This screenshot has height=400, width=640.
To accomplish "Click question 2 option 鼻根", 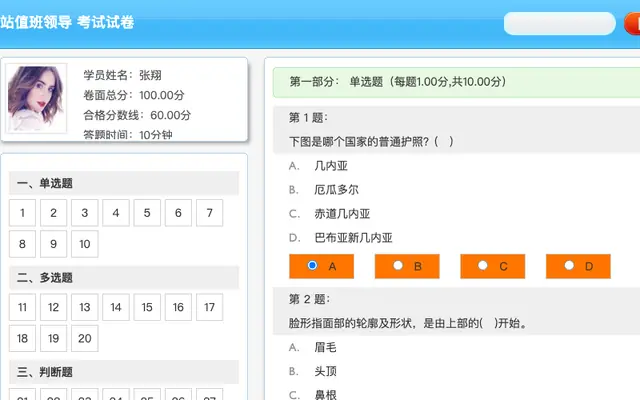I will pos(325,395).
